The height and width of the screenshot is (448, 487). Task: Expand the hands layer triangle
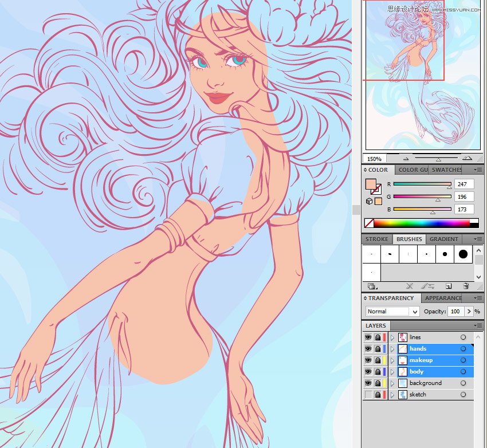point(392,349)
